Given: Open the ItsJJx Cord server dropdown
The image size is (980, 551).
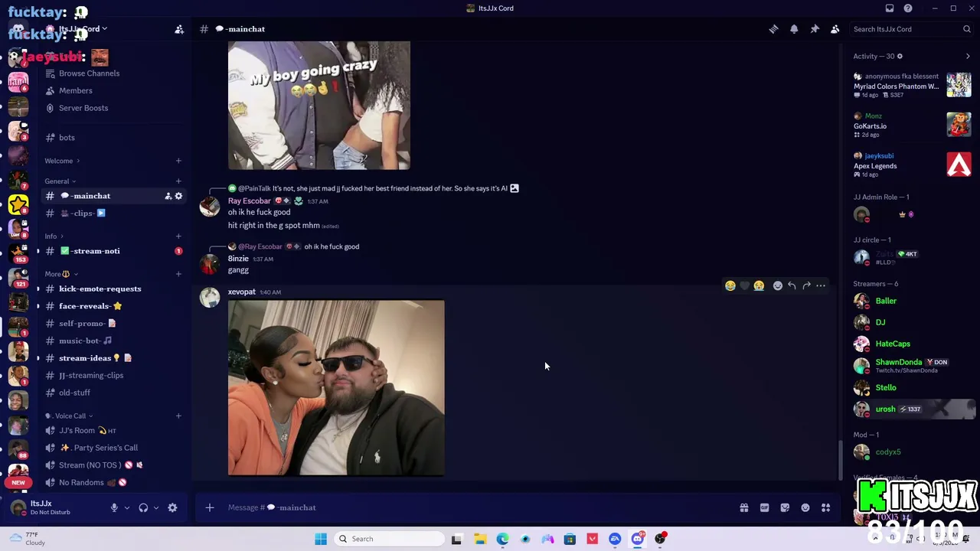Looking at the screenshot, I should [x=83, y=29].
